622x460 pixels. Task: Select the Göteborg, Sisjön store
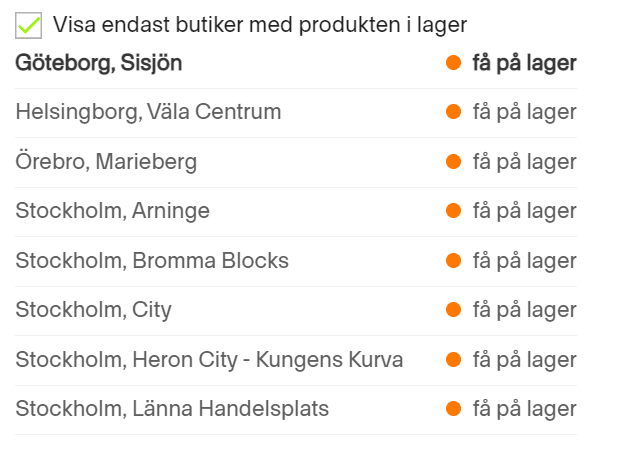point(99,63)
